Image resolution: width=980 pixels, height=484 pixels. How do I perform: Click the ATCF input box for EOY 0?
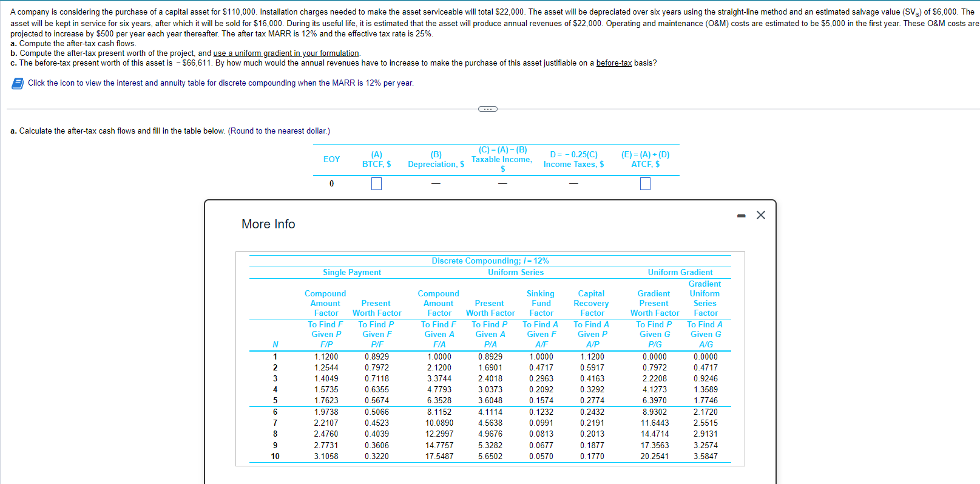pos(645,183)
